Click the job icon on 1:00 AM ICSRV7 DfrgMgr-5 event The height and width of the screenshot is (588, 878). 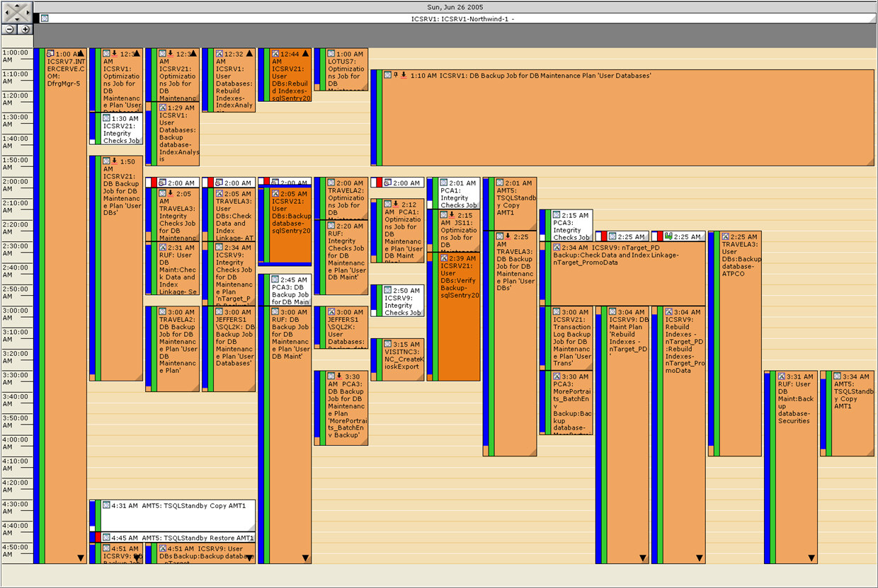(x=50, y=54)
